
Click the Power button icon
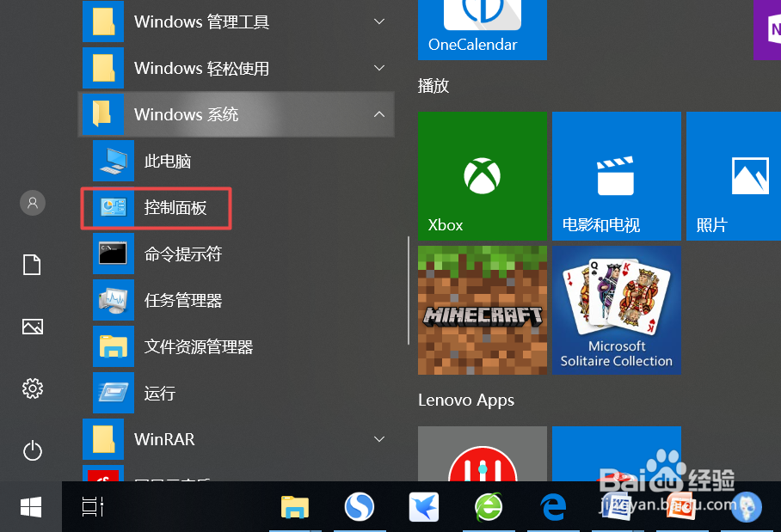pos(33,450)
